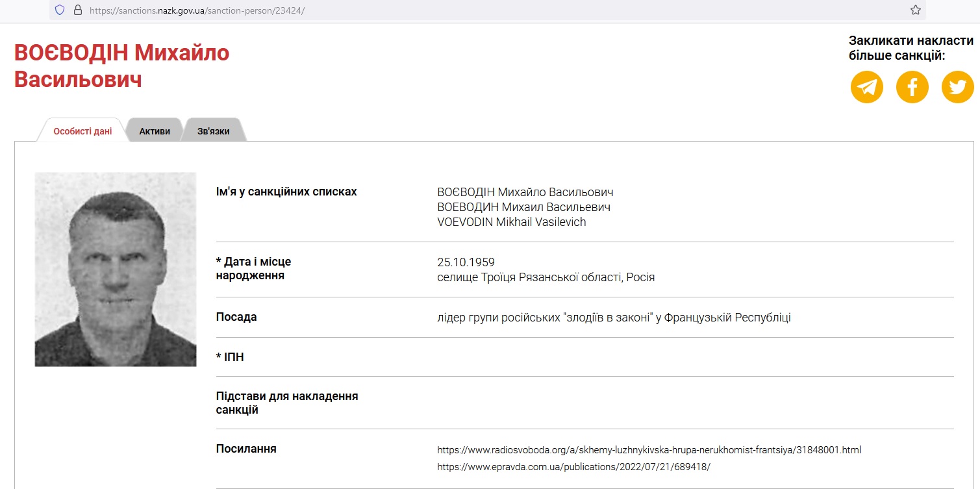
Task: Open the Зв'язки tab
Action: (214, 131)
